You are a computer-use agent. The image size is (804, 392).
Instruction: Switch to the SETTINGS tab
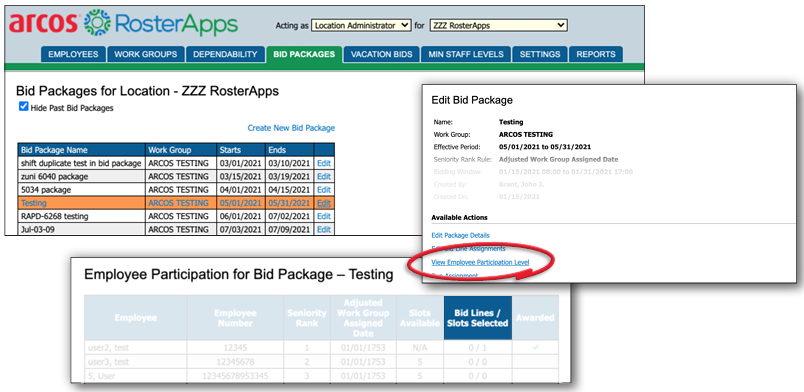click(540, 54)
